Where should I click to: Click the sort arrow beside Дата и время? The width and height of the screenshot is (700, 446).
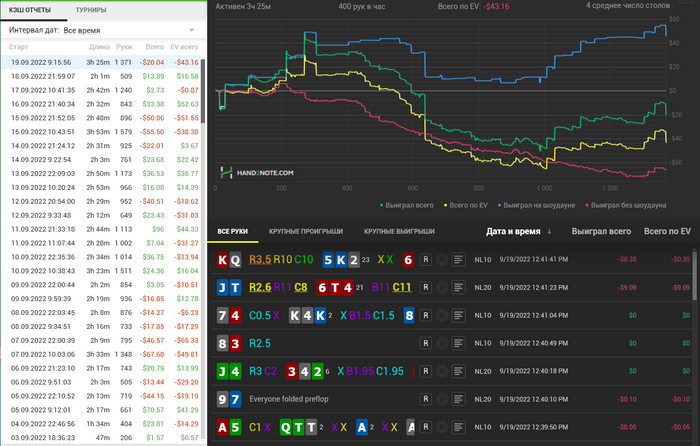pos(549,232)
